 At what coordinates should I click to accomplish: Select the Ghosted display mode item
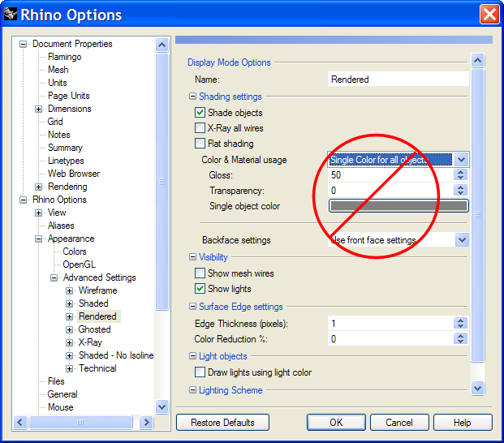click(x=94, y=329)
